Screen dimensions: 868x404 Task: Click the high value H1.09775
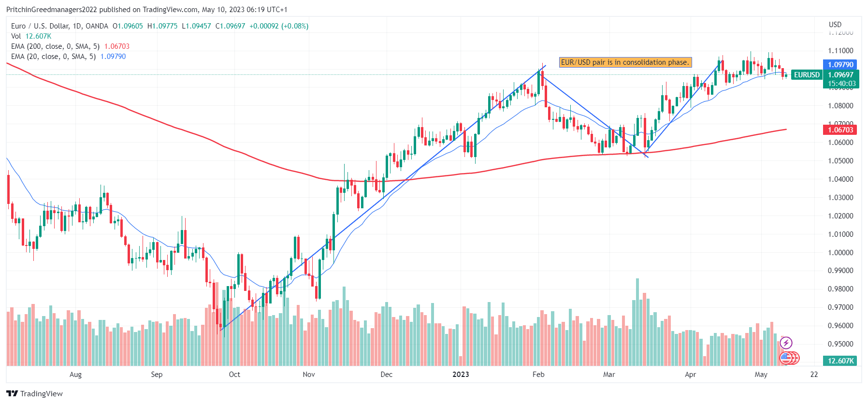[162, 26]
